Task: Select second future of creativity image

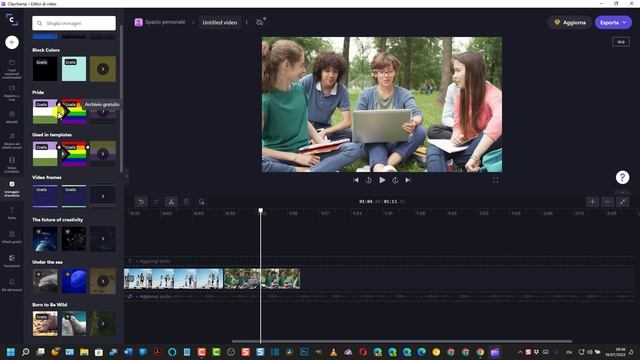Action: (74, 239)
